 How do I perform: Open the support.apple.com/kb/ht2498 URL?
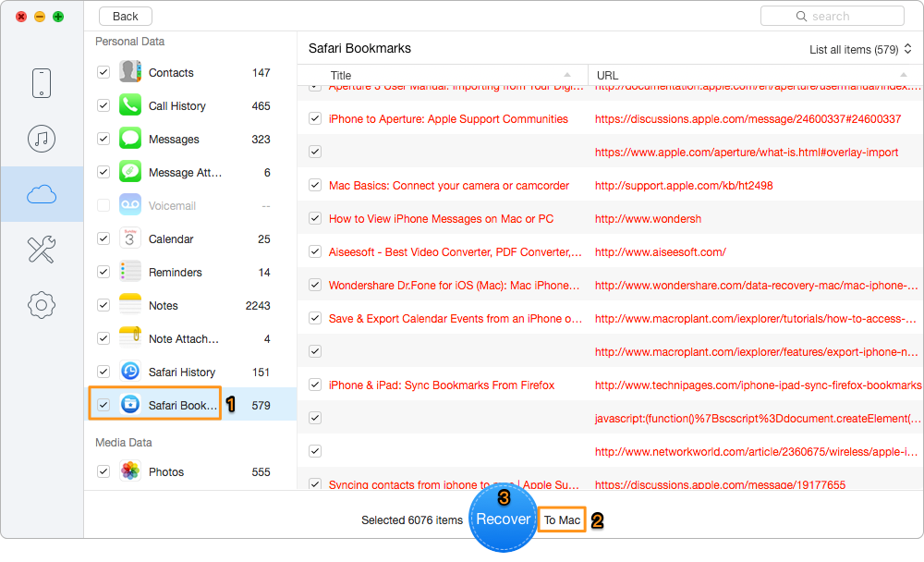pos(684,186)
